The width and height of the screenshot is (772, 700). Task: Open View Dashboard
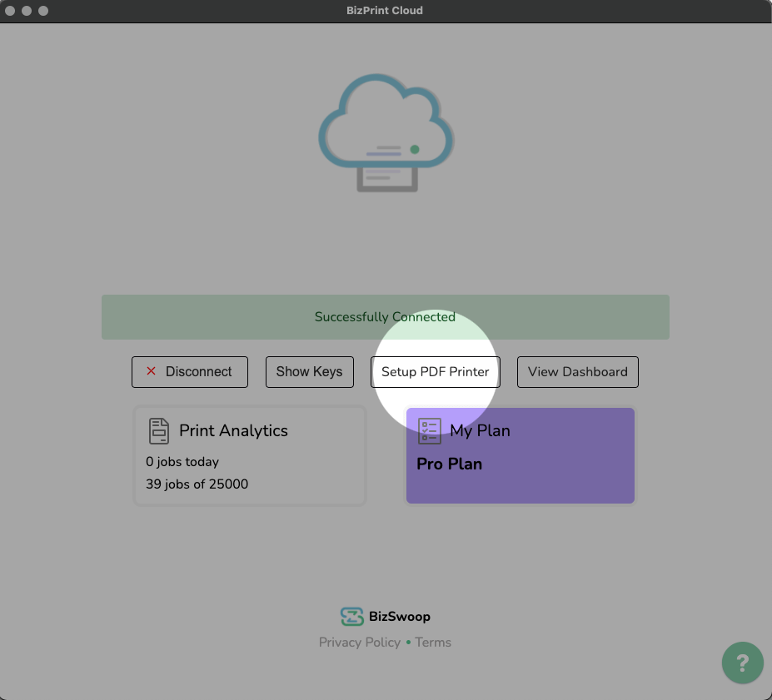[x=577, y=372]
